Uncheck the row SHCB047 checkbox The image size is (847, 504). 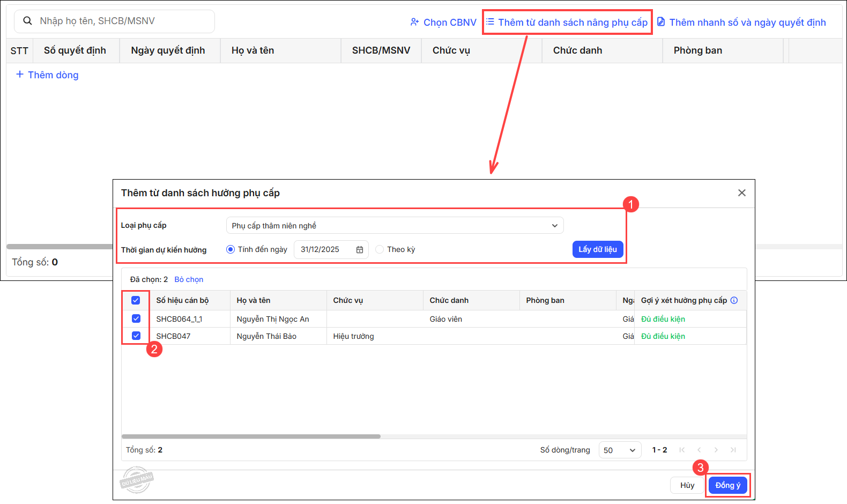136,336
